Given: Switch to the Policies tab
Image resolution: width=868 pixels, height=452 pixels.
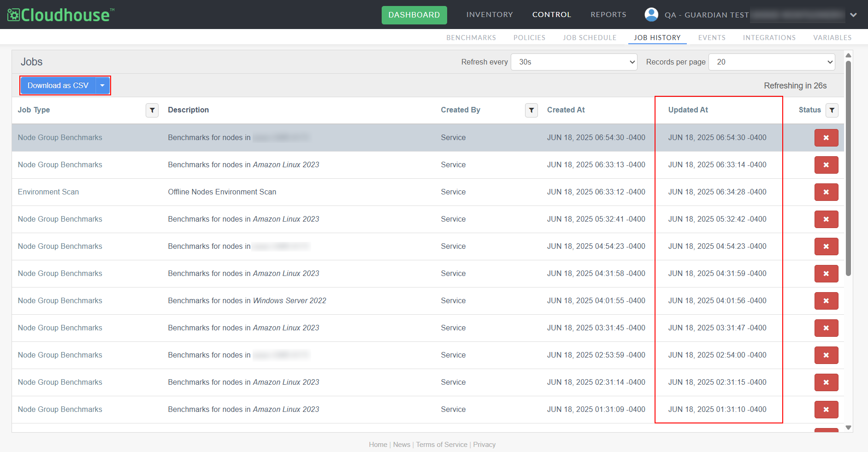Looking at the screenshot, I should tap(529, 38).
